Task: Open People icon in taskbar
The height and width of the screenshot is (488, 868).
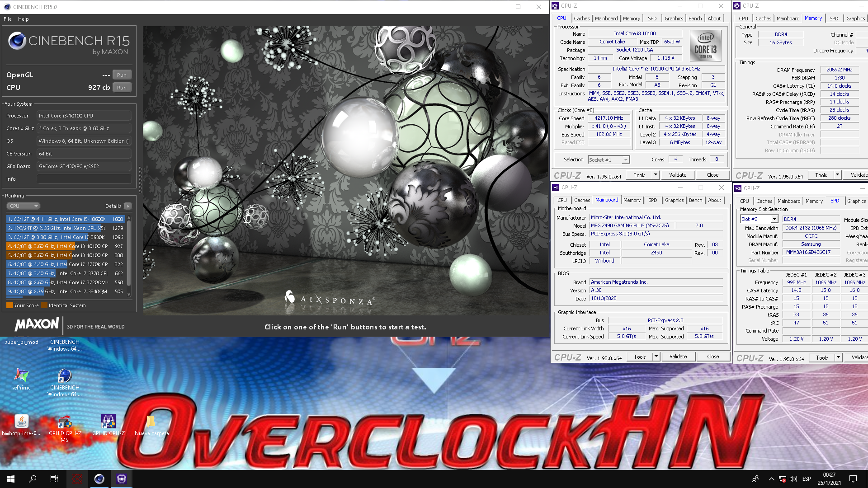Action: pyautogui.click(x=755, y=479)
